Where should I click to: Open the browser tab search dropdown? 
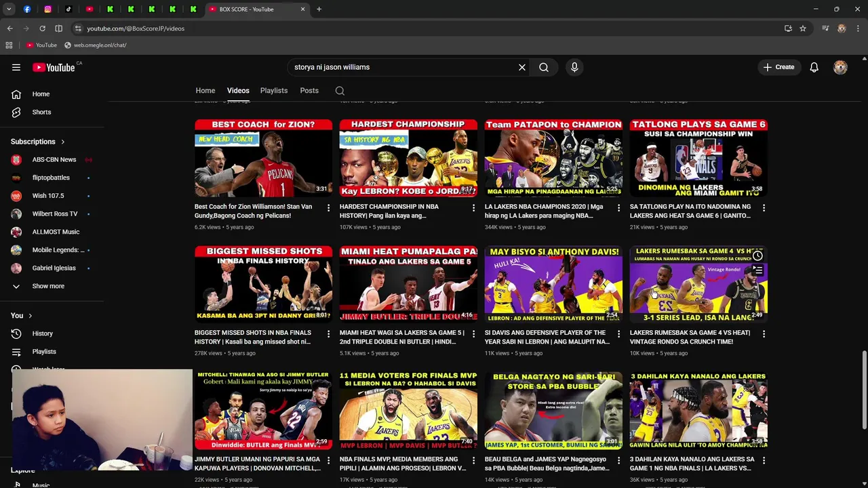[x=9, y=9]
